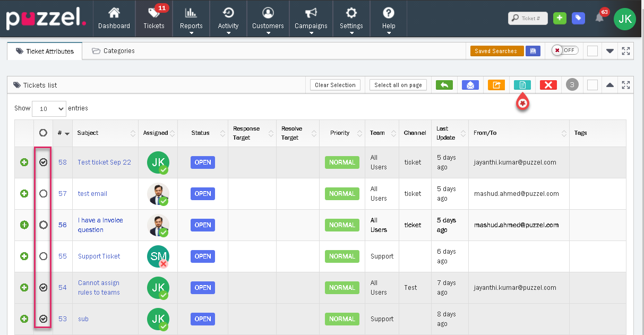
Task: Click the blue save search icon
Action: [533, 51]
